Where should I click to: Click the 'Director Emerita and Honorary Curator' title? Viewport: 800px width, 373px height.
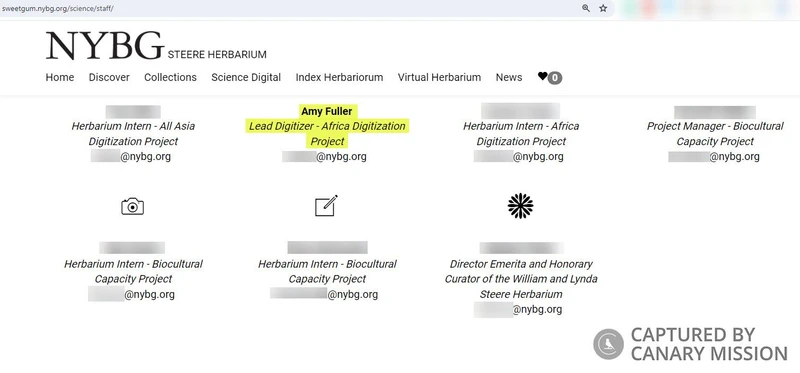coord(521,279)
